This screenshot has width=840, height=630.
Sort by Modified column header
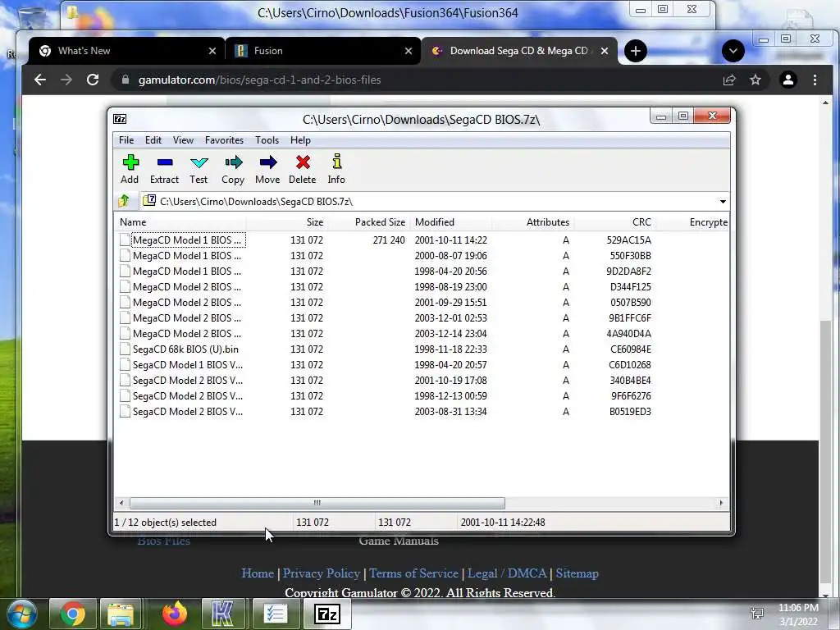[x=452, y=221]
